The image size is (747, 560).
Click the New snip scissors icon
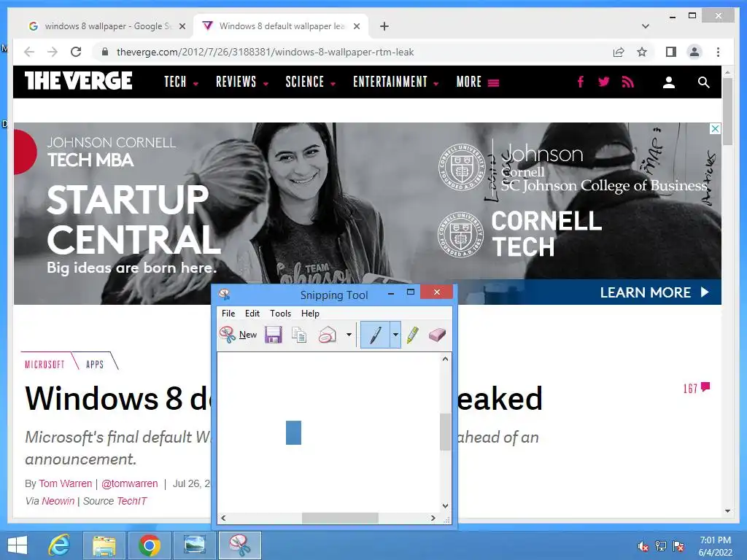[228, 335]
